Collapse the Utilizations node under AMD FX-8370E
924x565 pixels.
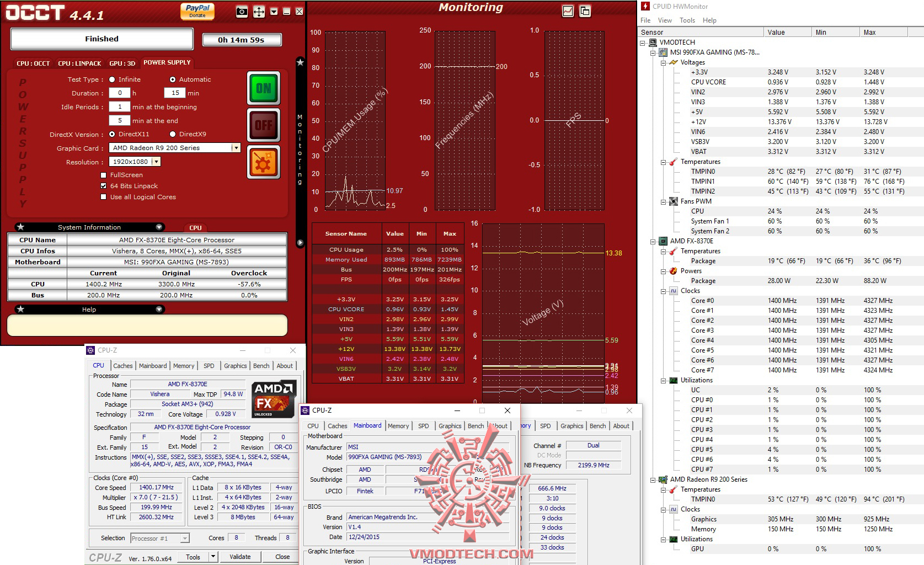coord(663,380)
